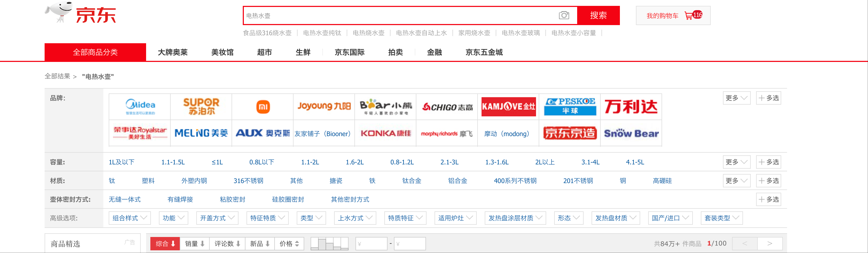
Task: Expand 更多 for brand row
Action: (737, 98)
